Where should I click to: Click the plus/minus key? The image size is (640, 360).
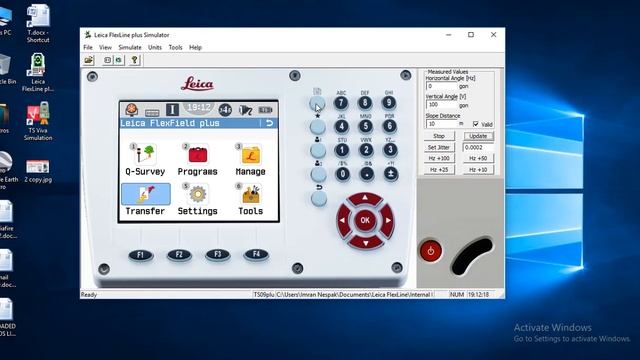[391, 174]
